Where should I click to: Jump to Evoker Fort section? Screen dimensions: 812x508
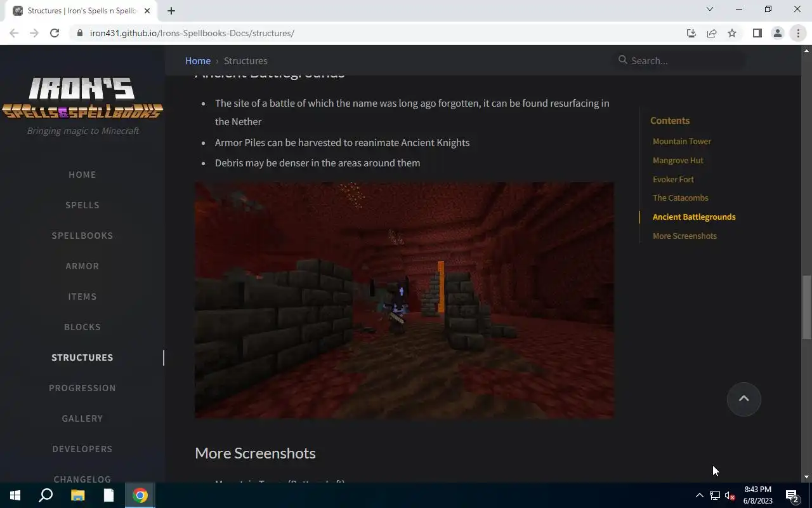pyautogui.click(x=673, y=180)
